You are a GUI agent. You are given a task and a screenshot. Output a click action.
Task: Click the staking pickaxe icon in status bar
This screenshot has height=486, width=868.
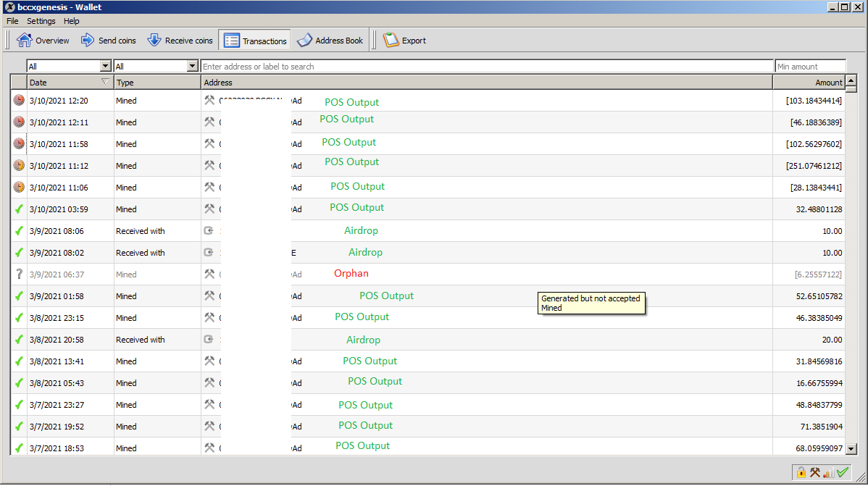[815, 472]
